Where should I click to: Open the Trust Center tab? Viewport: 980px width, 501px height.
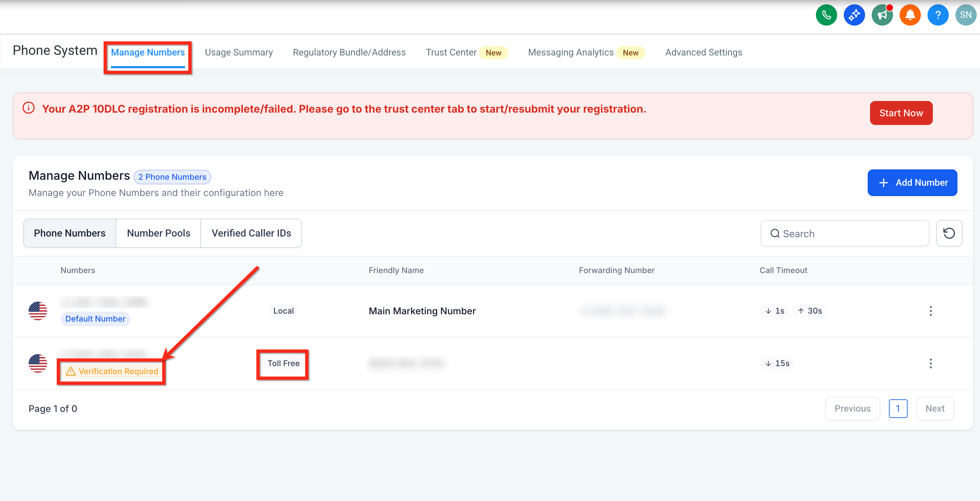[451, 52]
